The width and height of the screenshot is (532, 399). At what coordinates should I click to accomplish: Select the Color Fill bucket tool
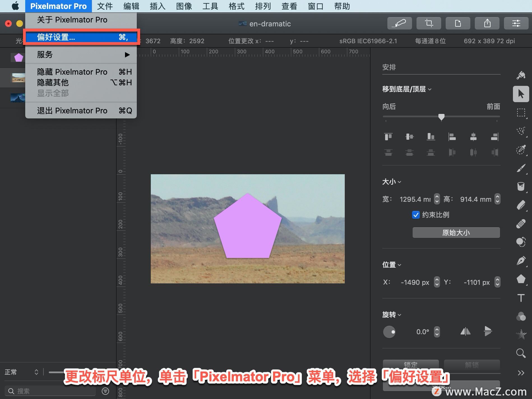[x=521, y=187]
